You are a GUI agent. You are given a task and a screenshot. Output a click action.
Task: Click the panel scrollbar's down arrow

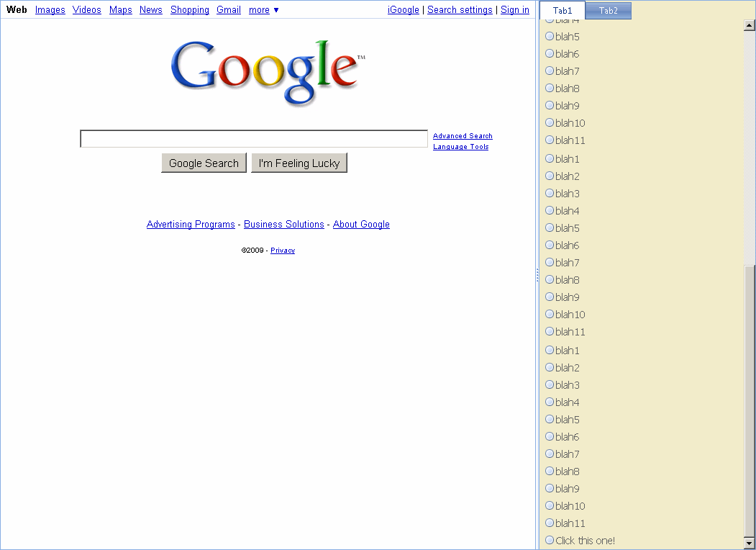point(750,544)
